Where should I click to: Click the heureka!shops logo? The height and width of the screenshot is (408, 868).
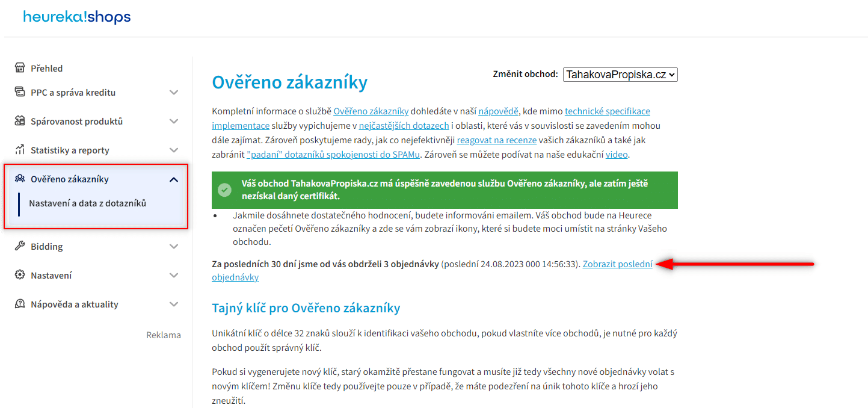pyautogui.click(x=77, y=17)
